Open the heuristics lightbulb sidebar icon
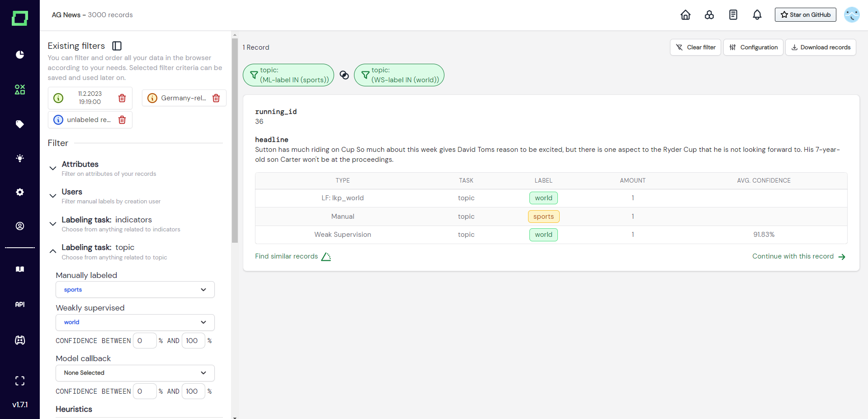This screenshot has height=419, width=868. [x=20, y=158]
